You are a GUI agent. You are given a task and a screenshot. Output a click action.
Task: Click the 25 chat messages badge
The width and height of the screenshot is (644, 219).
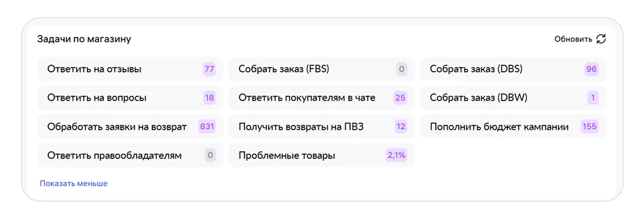click(x=400, y=98)
